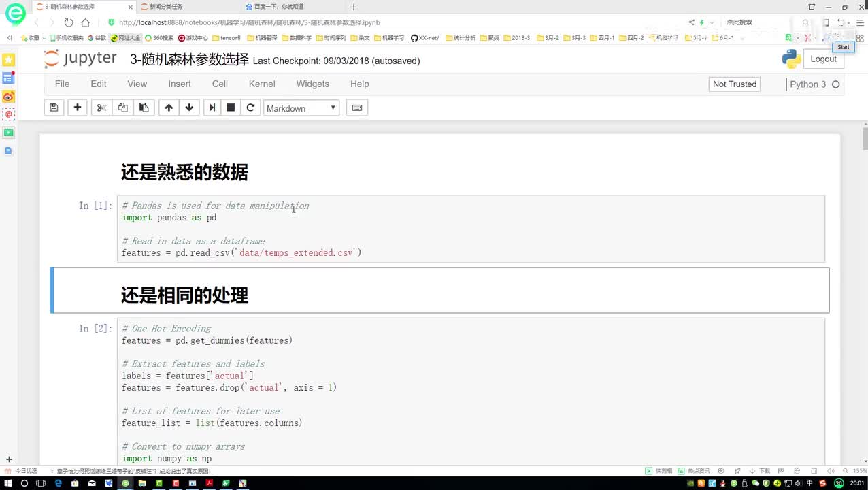Select the 还是相同的处理 markdown cell
The height and width of the screenshot is (490, 868).
(x=440, y=291)
